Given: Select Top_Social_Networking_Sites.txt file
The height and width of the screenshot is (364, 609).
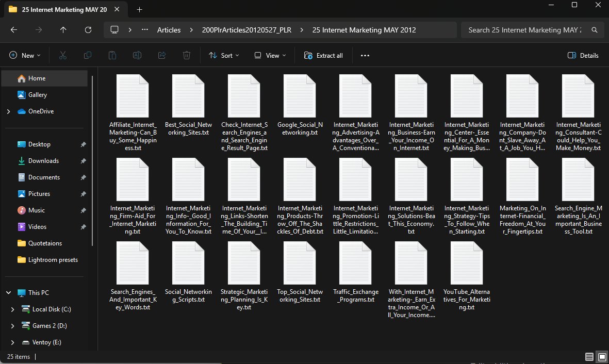Looking at the screenshot, I should click(x=300, y=273).
